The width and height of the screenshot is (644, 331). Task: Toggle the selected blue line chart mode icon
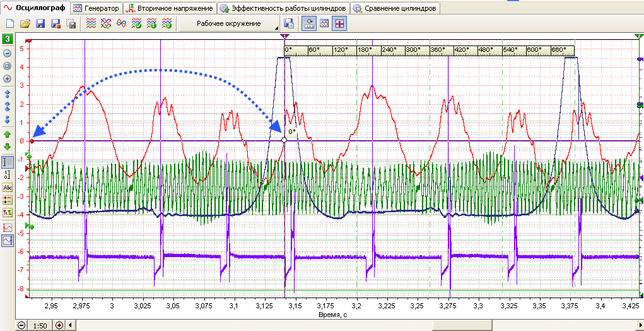tap(8, 240)
